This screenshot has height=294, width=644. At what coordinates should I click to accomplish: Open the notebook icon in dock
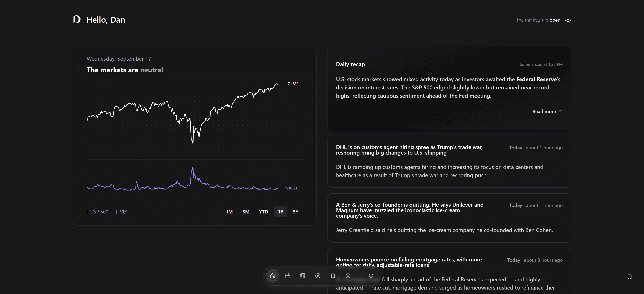(x=302, y=276)
